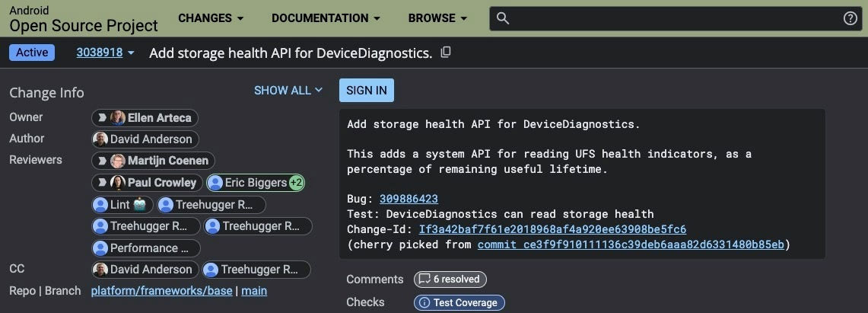The image size is (868, 313).
Task: Click the Test Coverage info icon
Action: click(424, 302)
